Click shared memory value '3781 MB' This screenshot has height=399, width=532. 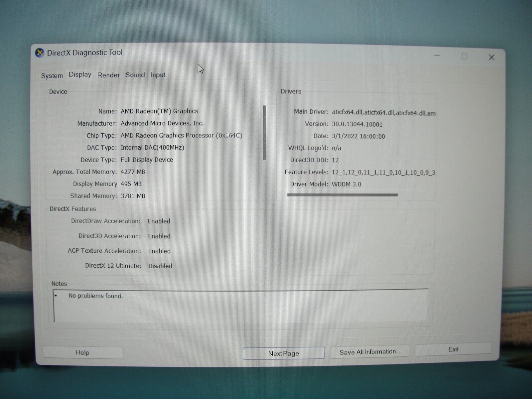[133, 196]
